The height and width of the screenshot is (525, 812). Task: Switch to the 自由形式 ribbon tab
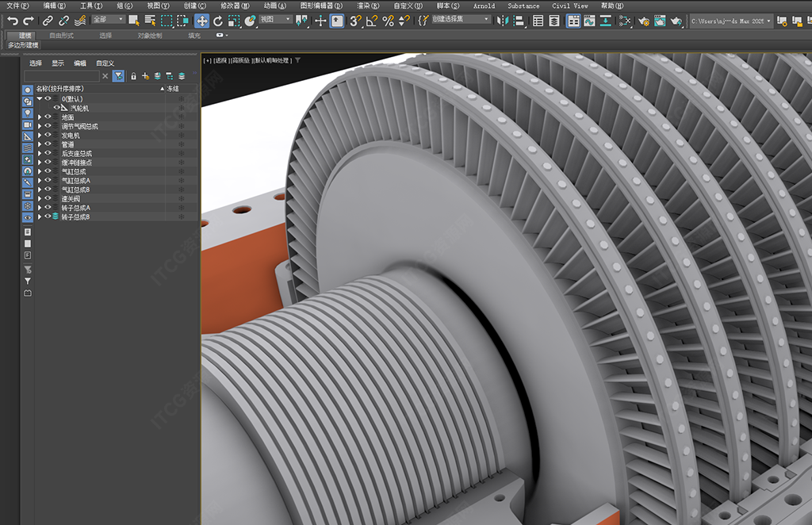61,36
